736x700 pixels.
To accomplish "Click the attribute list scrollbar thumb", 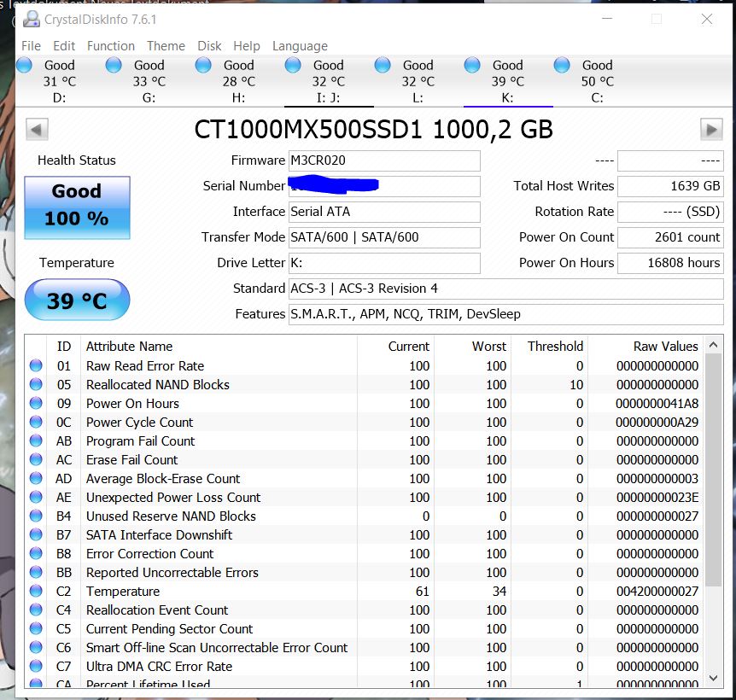I will (713, 470).
